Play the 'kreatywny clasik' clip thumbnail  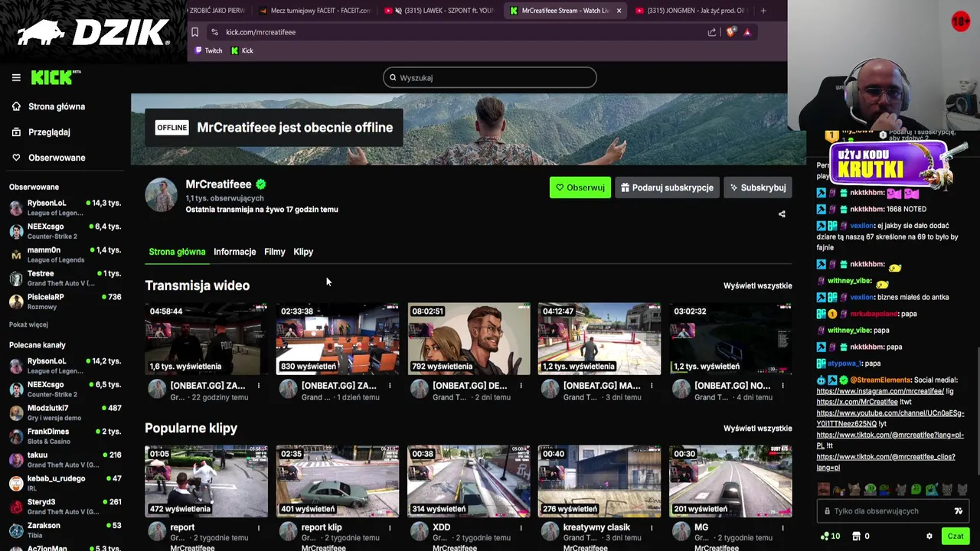[x=599, y=481]
